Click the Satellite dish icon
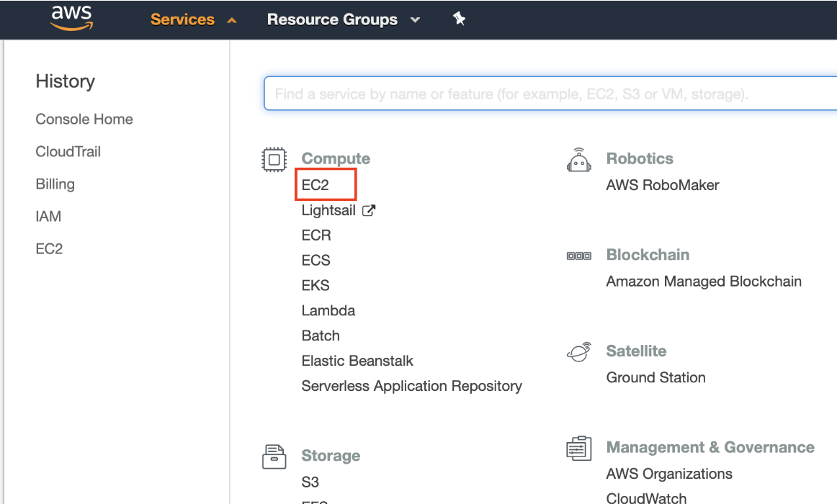Screen dimensions: 837x504 [x=579, y=351]
